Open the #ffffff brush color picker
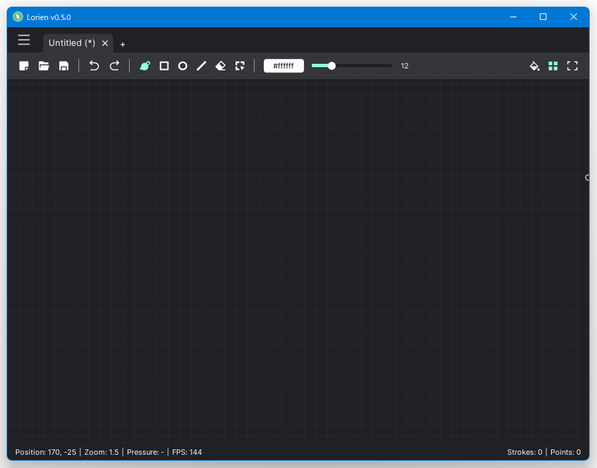597x468 pixels. pyautogui.click(x=284, y=66)
